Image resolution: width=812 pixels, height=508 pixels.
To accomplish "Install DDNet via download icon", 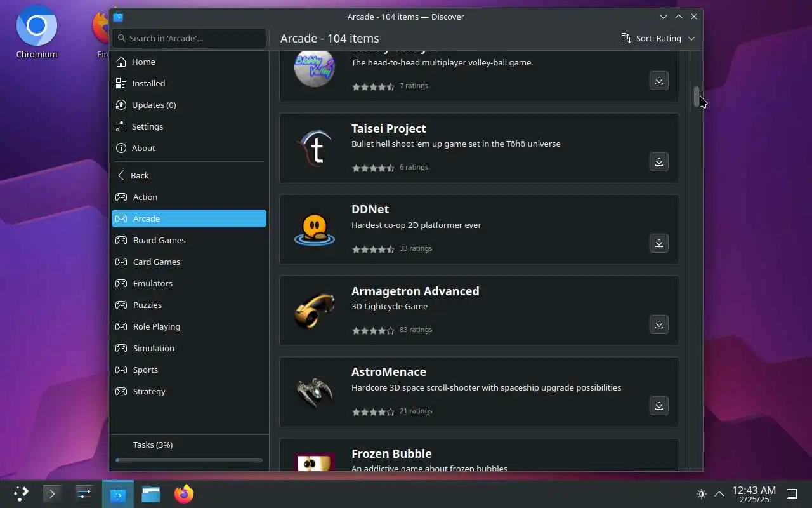I will 658,243.
